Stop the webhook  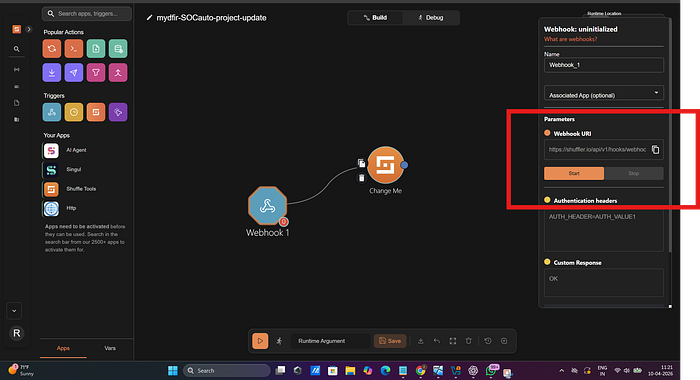(634, 173)
